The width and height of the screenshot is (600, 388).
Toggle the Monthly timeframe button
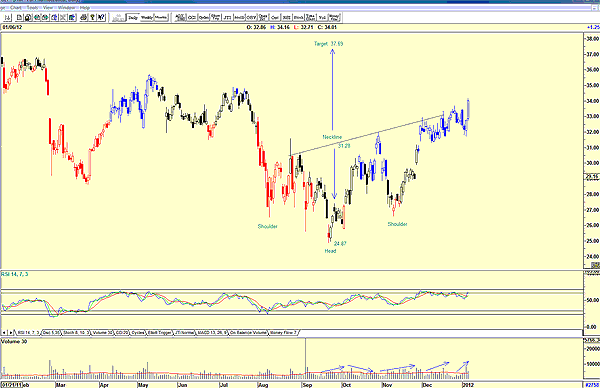click(x=161, y=17)
